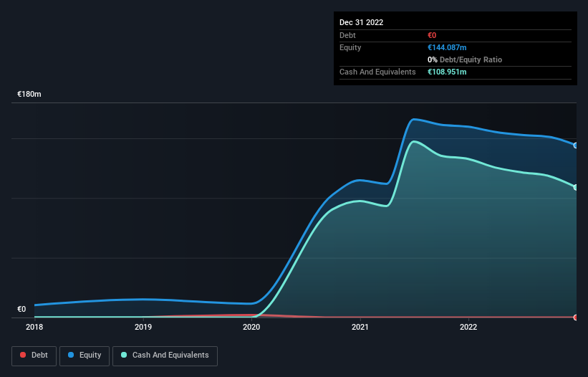Click the tooltip's Cash And Equivalents label
Screen dimensions: 588x377
point(377,72)
